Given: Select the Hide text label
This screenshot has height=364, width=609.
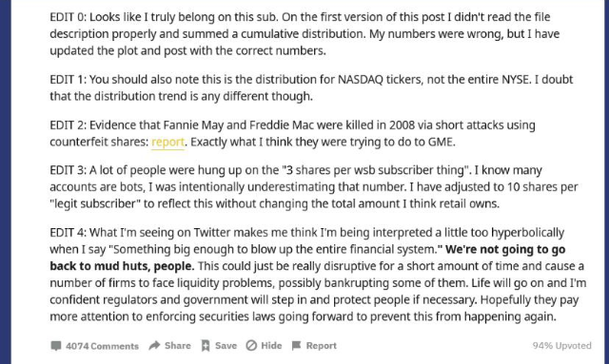Looking at the screenshot, I should click(x=271, y=345).
